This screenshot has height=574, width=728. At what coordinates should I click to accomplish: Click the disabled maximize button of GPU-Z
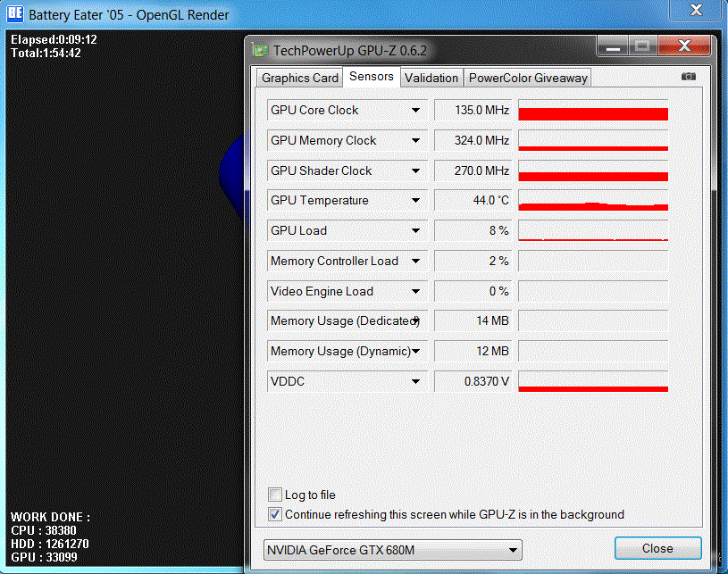pyautogui.click(x=642, y=46)
